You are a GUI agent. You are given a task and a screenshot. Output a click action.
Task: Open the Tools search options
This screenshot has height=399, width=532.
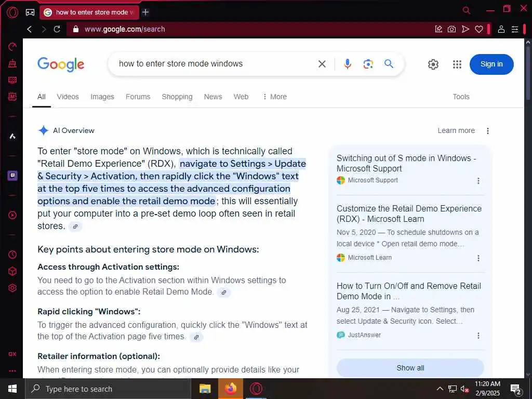pos(461,97)
